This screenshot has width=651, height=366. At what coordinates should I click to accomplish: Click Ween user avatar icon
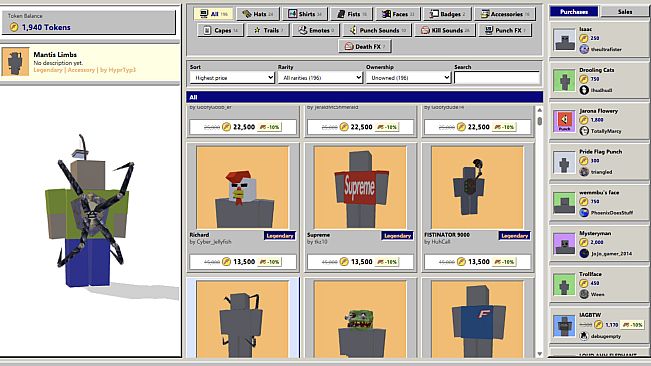[x=584, y=294]
